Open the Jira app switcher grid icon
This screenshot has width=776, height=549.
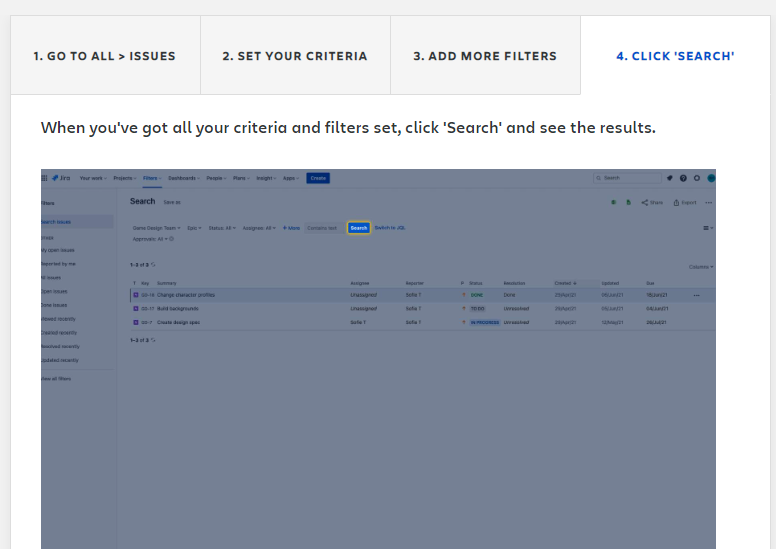45,178
